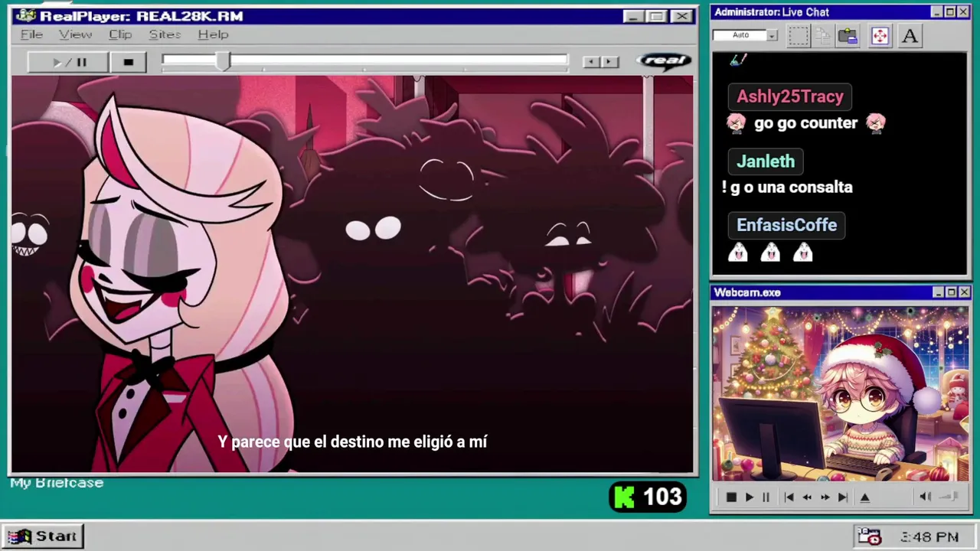Image resolution: width=980 pixels, height=551 pixels.
Task: Click the Auto font size field in Live Chat
Action: coord(740,35)
